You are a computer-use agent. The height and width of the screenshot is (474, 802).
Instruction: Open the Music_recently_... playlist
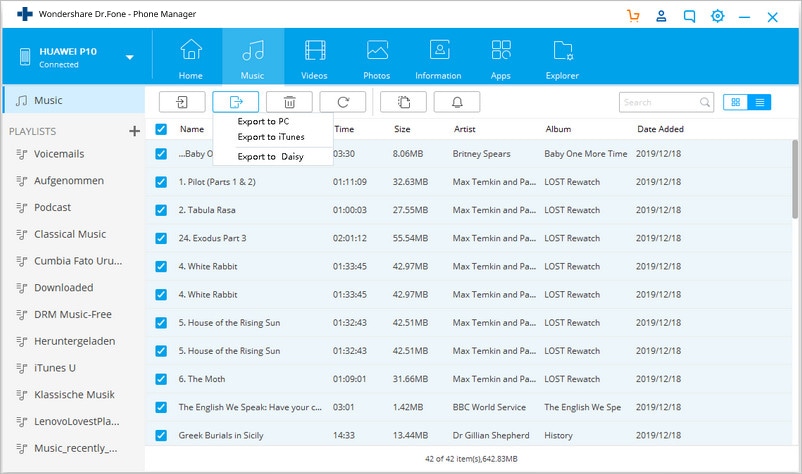pyautogui.click(x=74, y=448)
